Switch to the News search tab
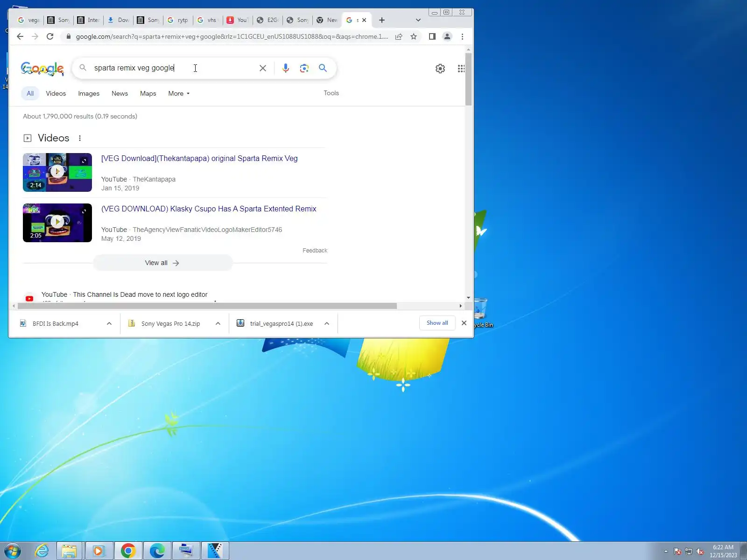Image resolution: width=747 pixels, height=560 pixels. click(120, 93)
